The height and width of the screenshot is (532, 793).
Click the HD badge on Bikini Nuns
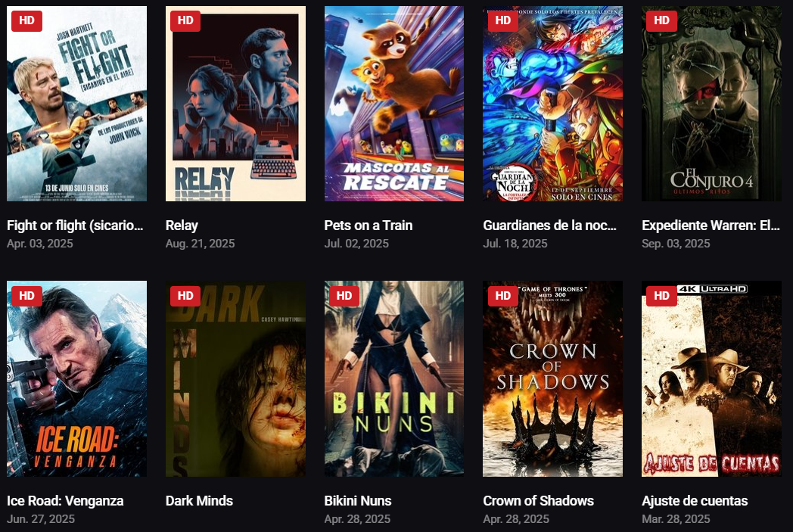coord(344,296)
